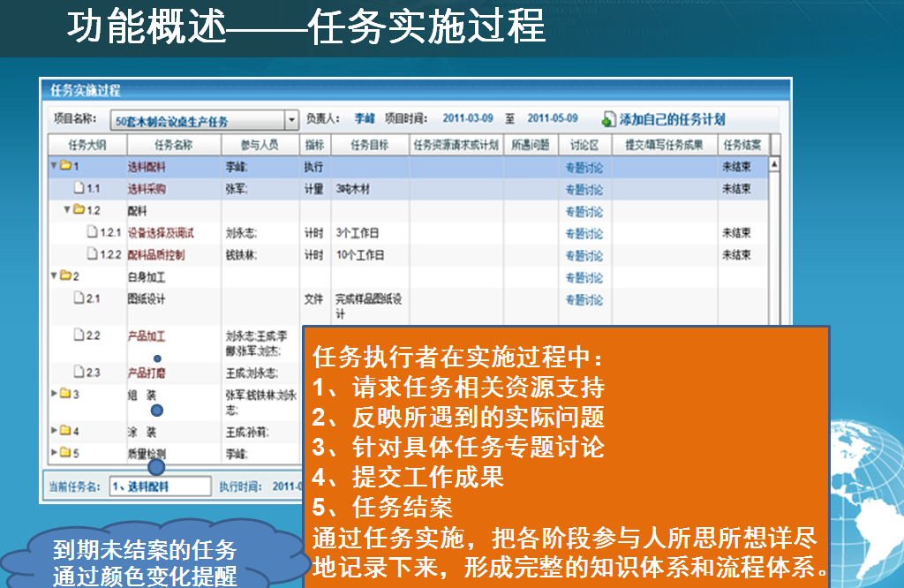Screen dimensions: 904x588
Task: Select task name 产品加工
Action: click(147, 336)
